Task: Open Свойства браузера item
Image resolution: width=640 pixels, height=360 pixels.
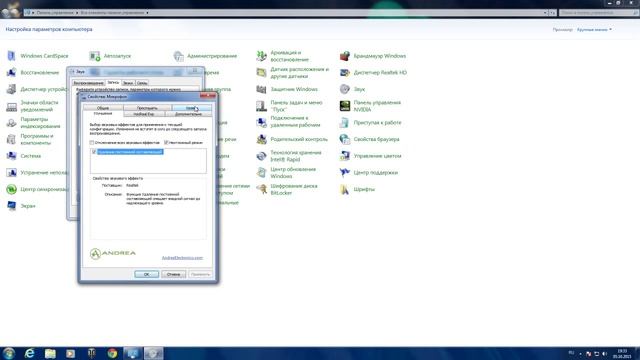Action: tap(370, 139)
